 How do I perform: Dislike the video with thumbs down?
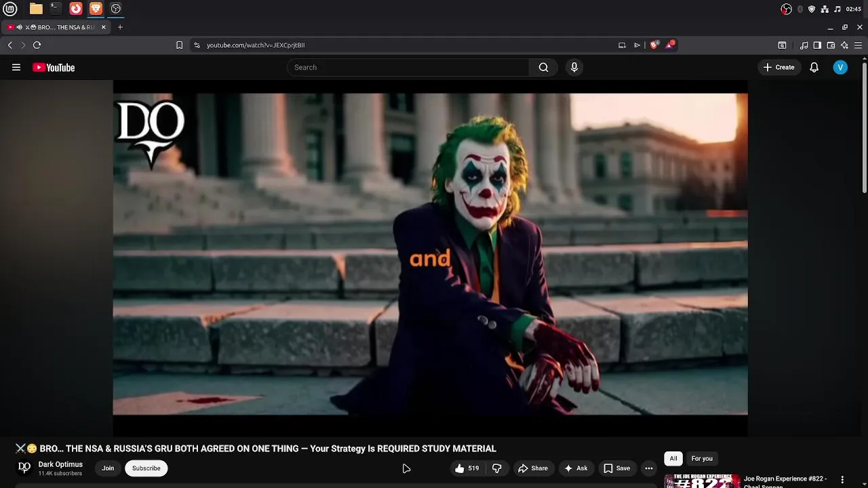(x=497, y=468)
